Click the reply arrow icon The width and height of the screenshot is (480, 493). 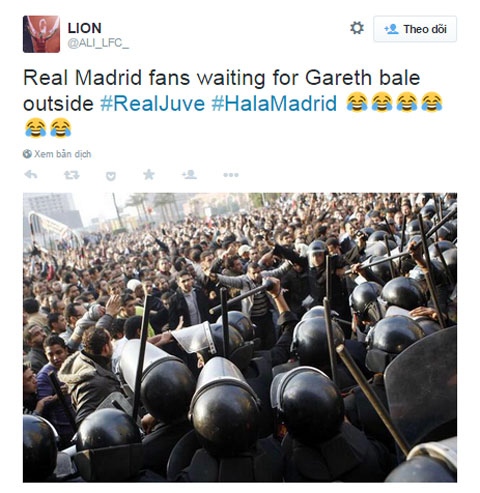click(x=31, y=175)
